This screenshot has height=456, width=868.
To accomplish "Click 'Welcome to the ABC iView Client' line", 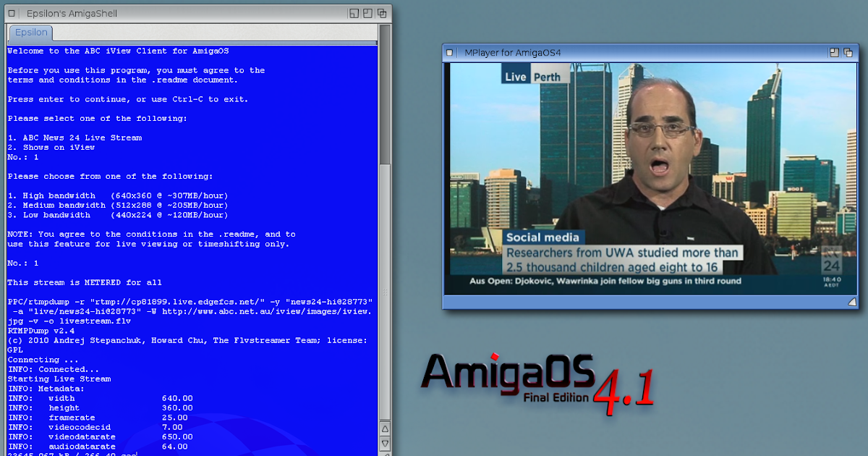I will pyautogui.click(x=119, y=51).
